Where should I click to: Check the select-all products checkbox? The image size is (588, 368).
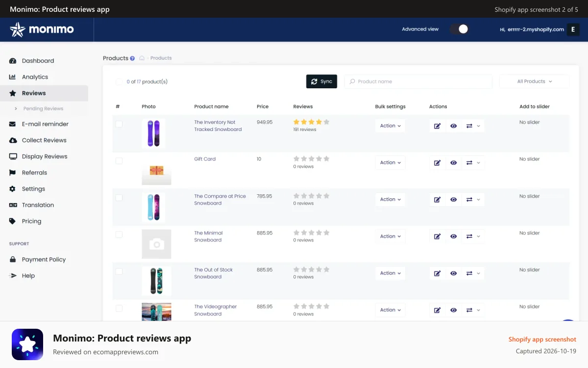[x=119, y=81]
